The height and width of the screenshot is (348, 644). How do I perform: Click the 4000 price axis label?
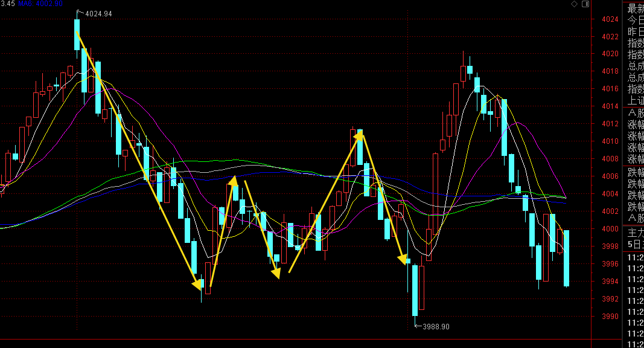click(x=610, y=229)
